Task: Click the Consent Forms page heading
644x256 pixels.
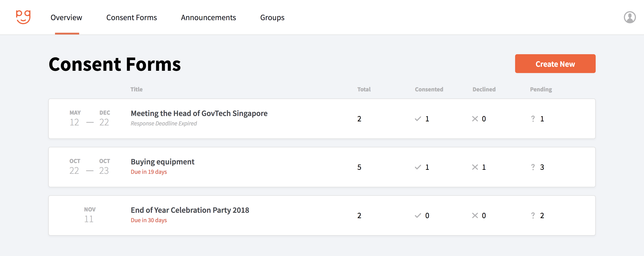Action: (x=115, y=64)
